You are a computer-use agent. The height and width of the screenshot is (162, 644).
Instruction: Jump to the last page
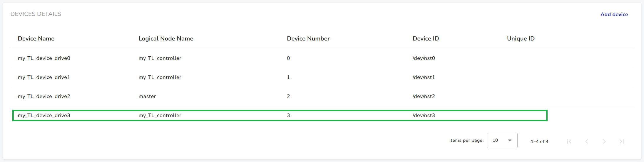click(x=622, y=141)
